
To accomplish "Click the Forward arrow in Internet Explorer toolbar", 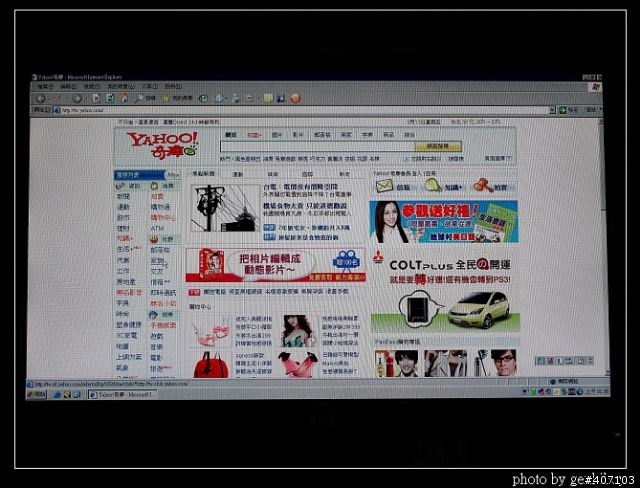I will tap(77, 98).
